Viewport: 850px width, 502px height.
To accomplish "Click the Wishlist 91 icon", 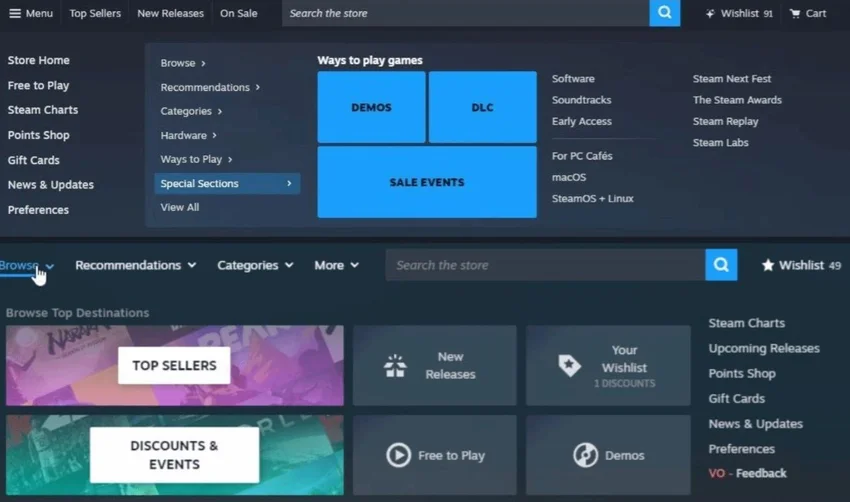I will (x=710, y=13).
